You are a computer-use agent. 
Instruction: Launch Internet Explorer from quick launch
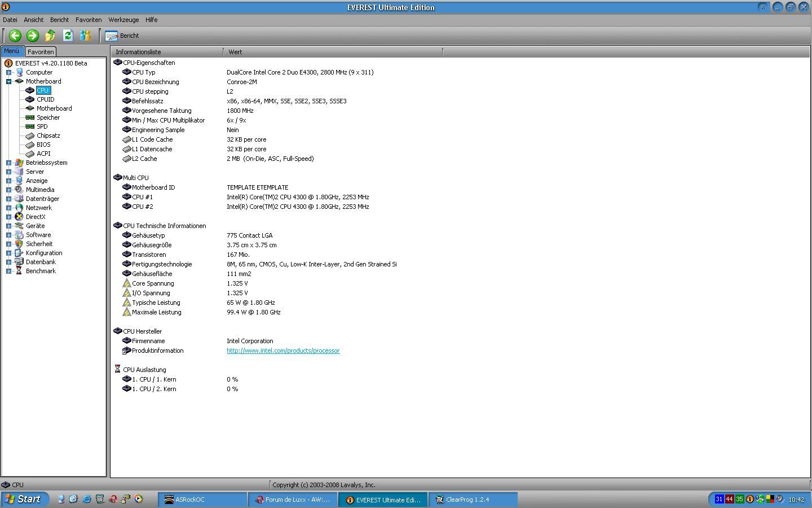[87, 499]
